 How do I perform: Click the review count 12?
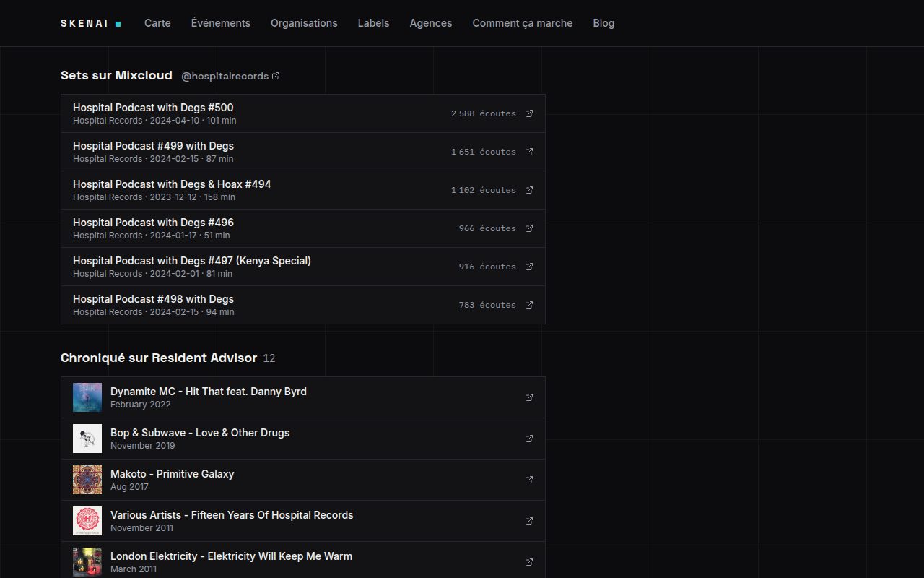click(269, 358)
